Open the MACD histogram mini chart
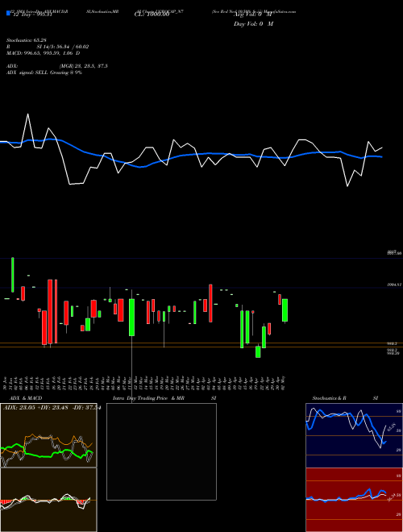The image size is (403, 532). point(48,500)
